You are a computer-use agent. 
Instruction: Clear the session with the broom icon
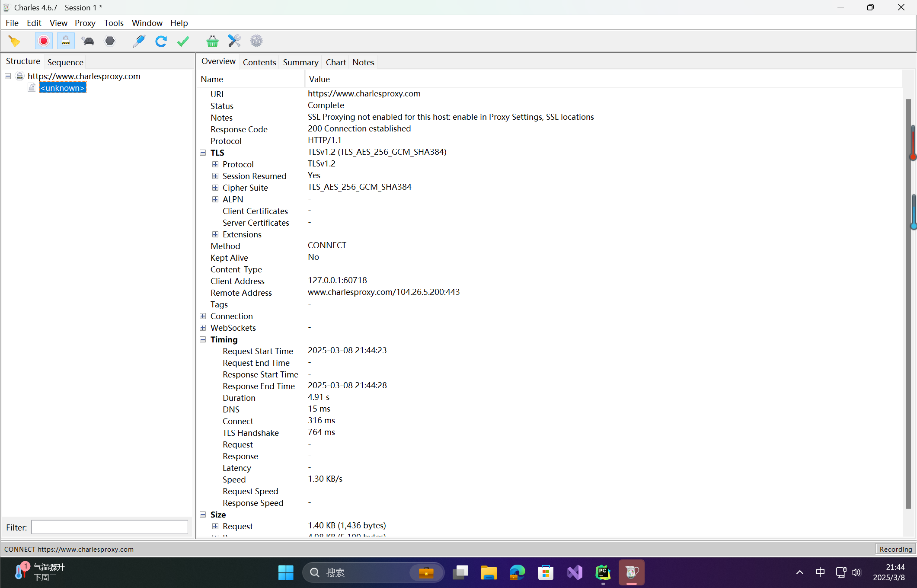(x=14, y=41)
